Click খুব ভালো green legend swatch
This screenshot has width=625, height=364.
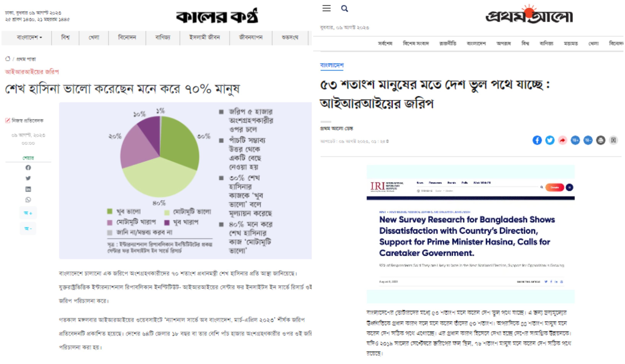pyautogui.click(x=110, y=211)
